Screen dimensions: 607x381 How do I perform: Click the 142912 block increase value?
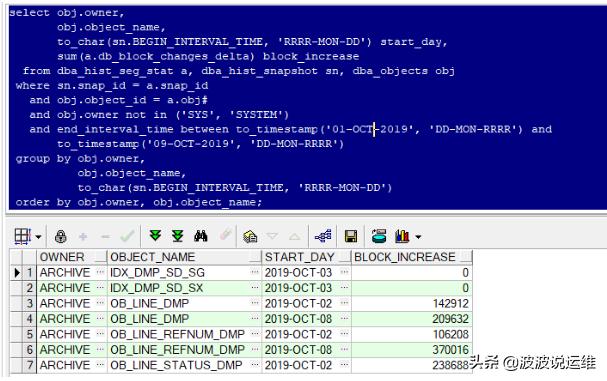pyautogui.click(x=451, y=304)
